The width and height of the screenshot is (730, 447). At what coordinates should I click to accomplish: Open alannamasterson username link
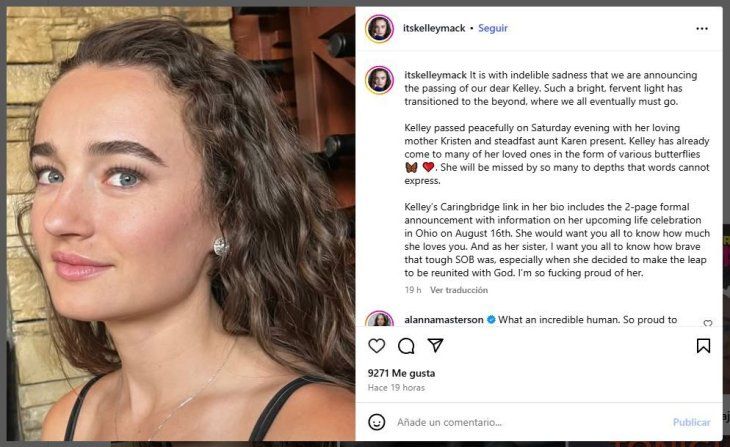point(444,321)
